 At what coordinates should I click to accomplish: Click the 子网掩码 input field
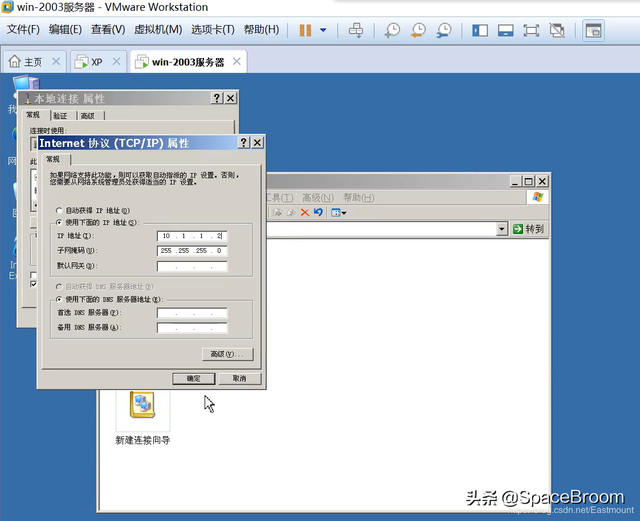click(x=192, y=251)
